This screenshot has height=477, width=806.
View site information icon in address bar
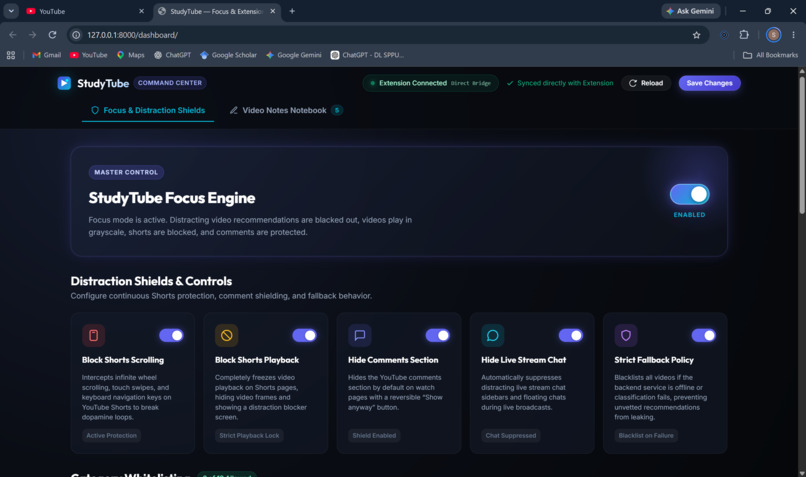coord(76,35)
